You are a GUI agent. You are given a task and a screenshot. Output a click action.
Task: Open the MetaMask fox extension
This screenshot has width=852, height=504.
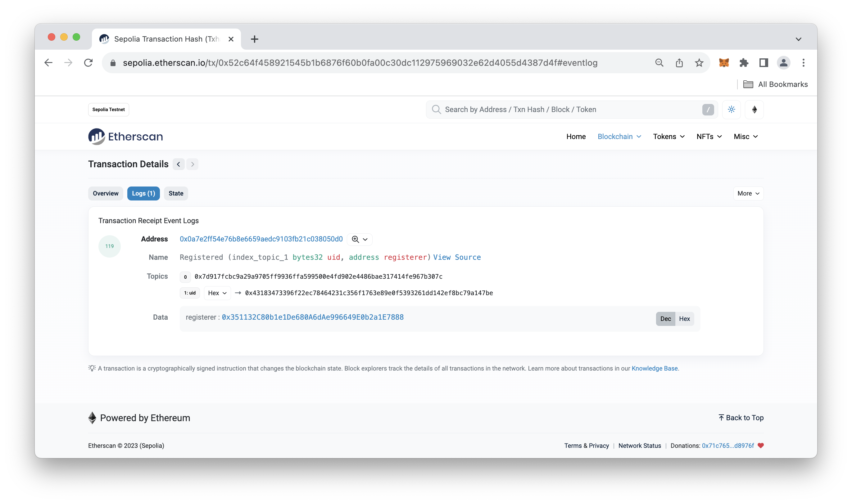(724, 62)
